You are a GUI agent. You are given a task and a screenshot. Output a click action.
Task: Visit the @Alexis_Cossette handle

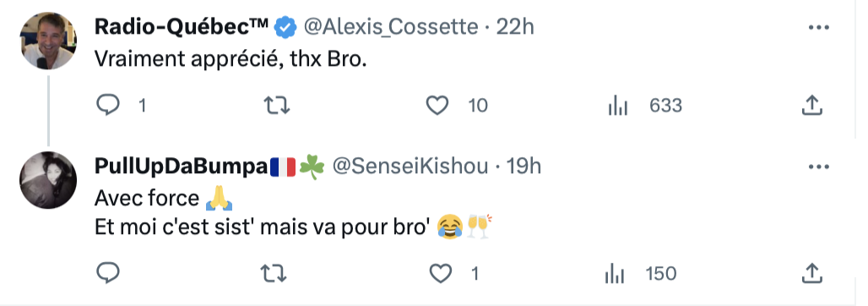point(391,26)
